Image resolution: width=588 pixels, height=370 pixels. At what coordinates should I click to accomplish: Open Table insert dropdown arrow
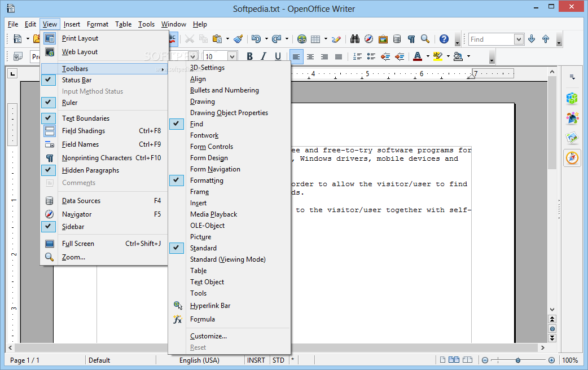click(326, 39)
